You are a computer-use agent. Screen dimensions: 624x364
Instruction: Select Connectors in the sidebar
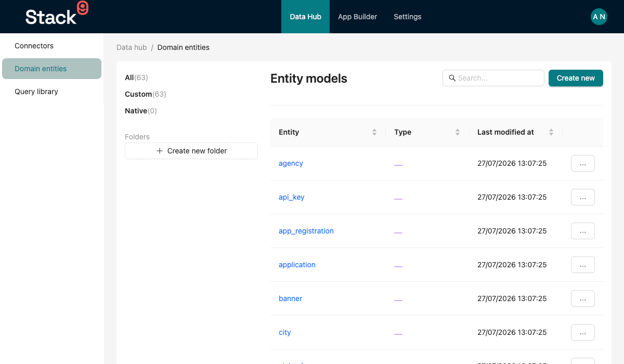click(51, 46)
